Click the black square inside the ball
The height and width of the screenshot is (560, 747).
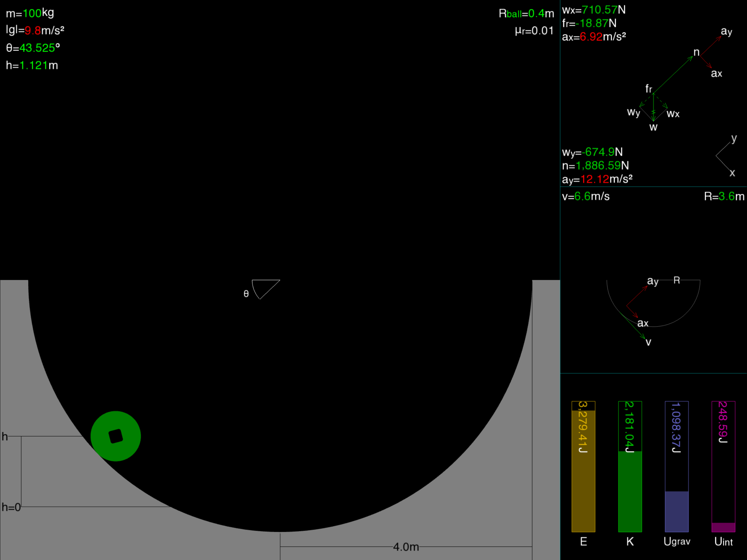pyautogui.click(x=116, y=436)
